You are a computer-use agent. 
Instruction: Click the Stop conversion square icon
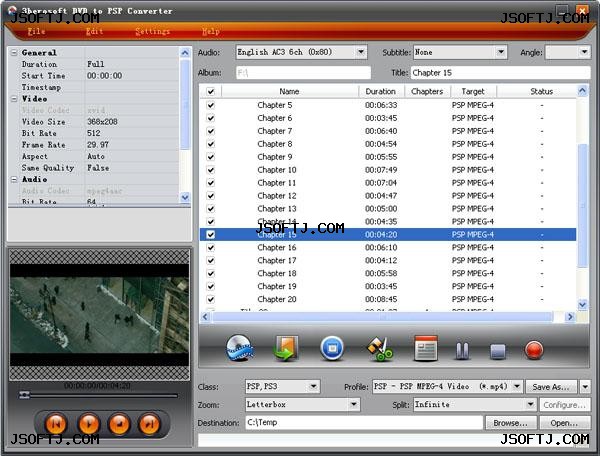pos(497,351)
